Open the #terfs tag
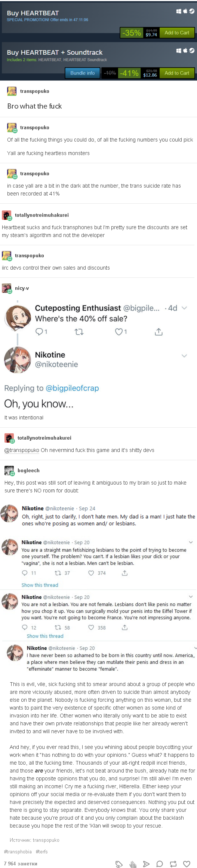 (42, 852)
